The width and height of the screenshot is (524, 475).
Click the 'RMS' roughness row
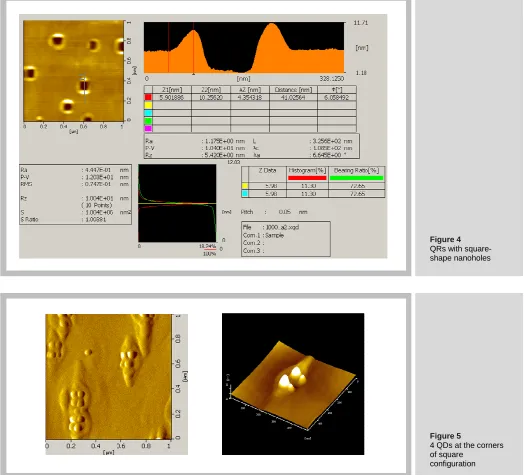(76, 184)
